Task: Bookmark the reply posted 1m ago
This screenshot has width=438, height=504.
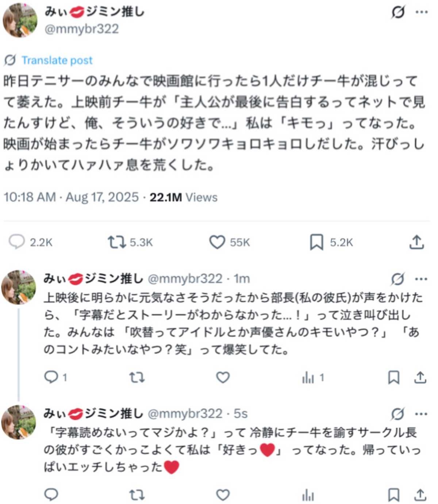Action: point(393,377)
